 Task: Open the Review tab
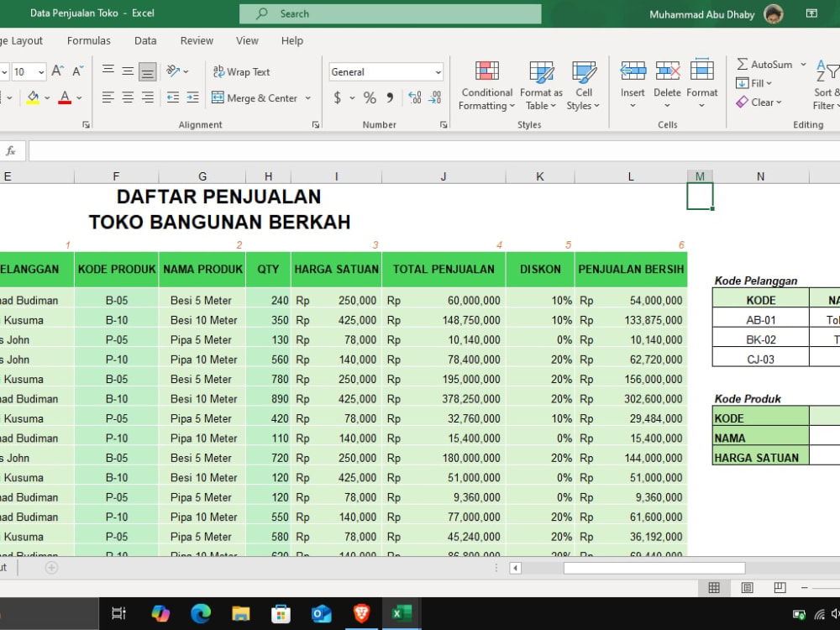pyautogui.click(x=197, y=40)
